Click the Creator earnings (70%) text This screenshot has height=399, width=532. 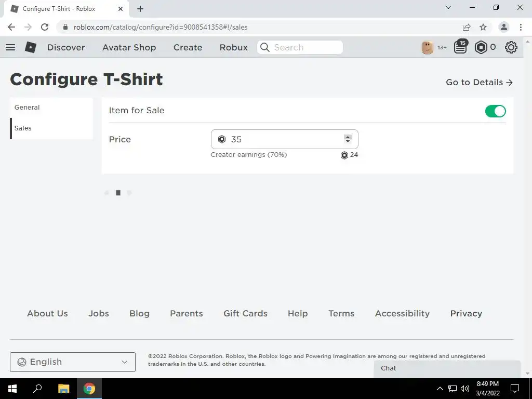249,155
